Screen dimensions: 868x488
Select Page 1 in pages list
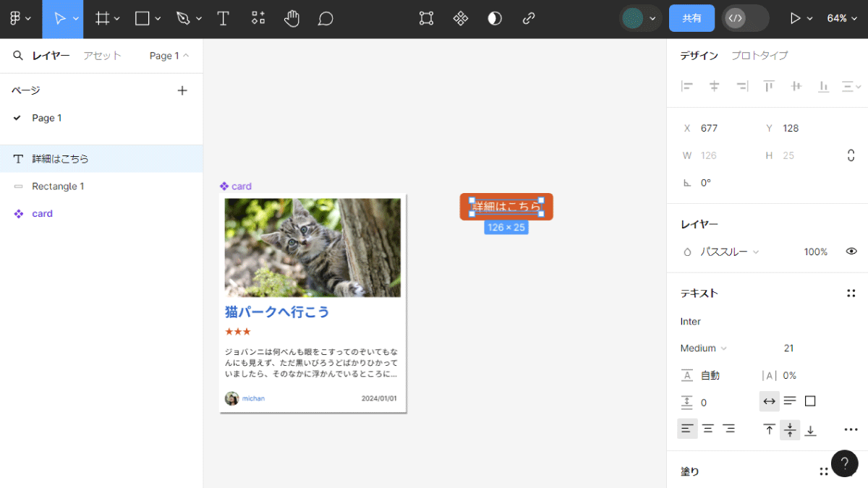point(101,118)
